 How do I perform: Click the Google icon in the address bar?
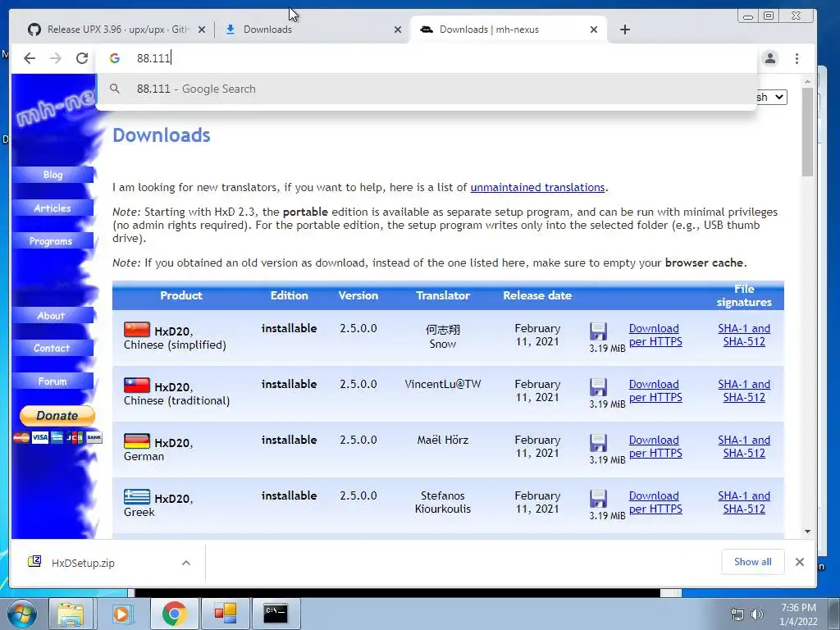114,58
